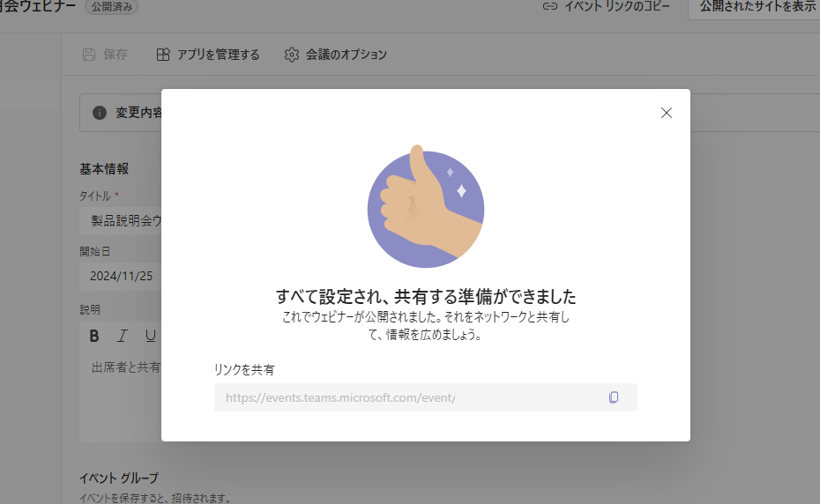The image size is (820, 504).
Task: Toggle bold formatting in description editor
Action: [x=94, y=335]
